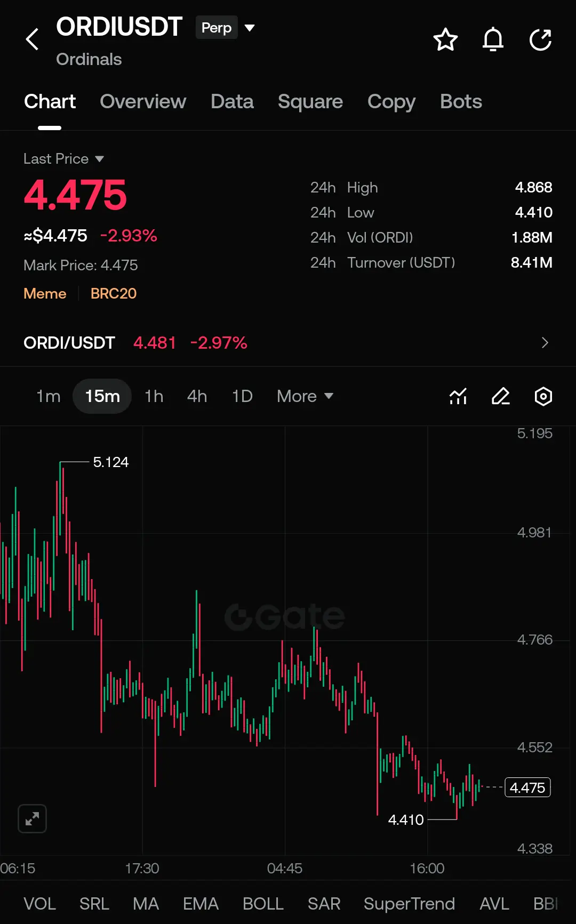The image size is (576, 924).
Task: Toggle the BOLL indicator
Action: [263, 904]
